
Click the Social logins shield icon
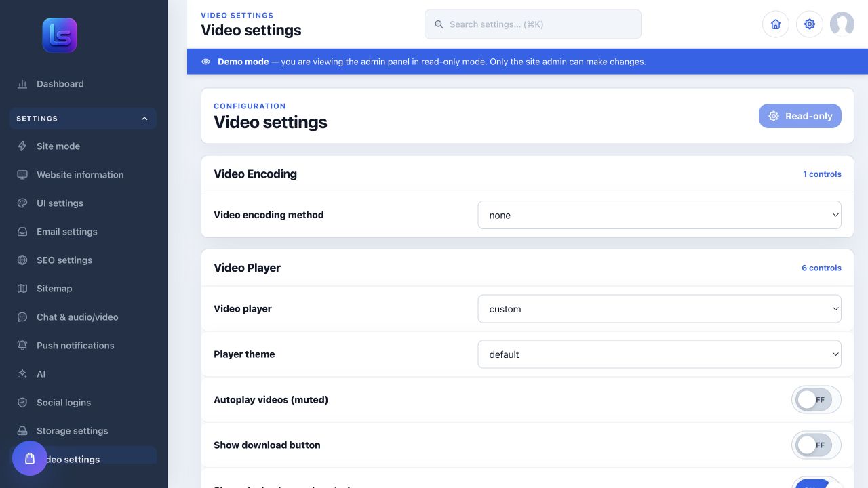pyautogui.click(x=22, y=403)
